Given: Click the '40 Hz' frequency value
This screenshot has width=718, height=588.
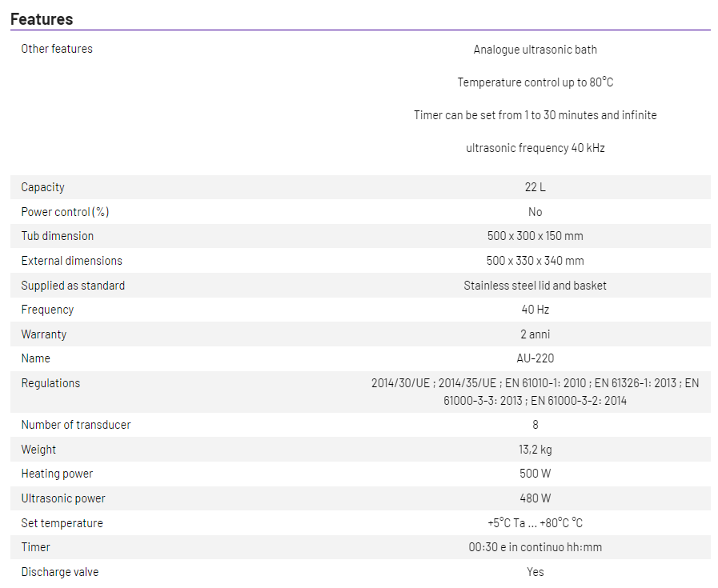Looking at the screenshot, I should pos(535,310).
